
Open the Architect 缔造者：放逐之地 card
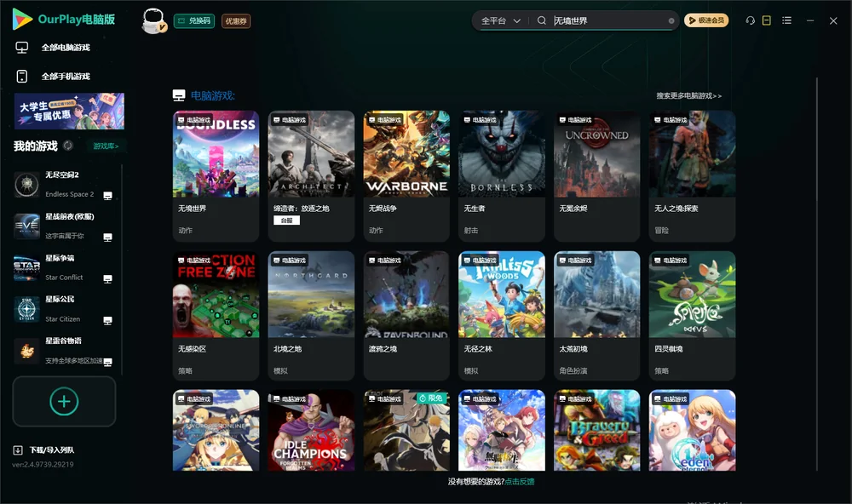pyautogui.click(x=311, y=176)
